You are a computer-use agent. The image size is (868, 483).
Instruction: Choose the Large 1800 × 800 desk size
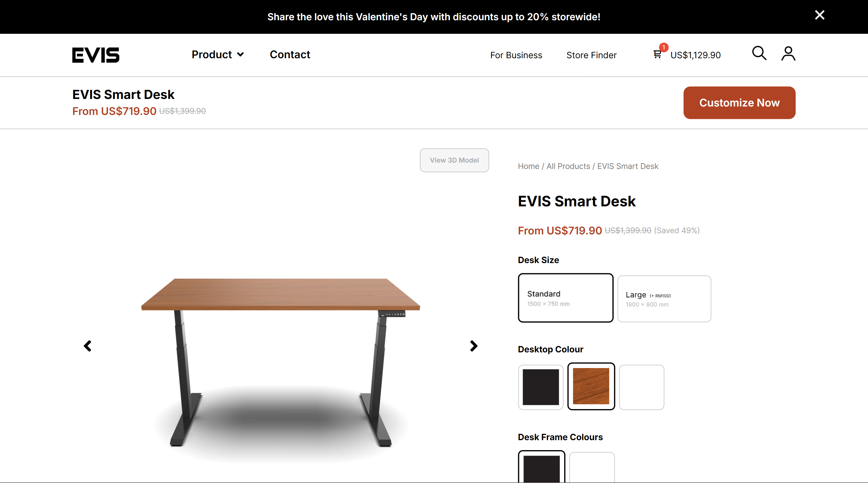(x=664, y=299)
